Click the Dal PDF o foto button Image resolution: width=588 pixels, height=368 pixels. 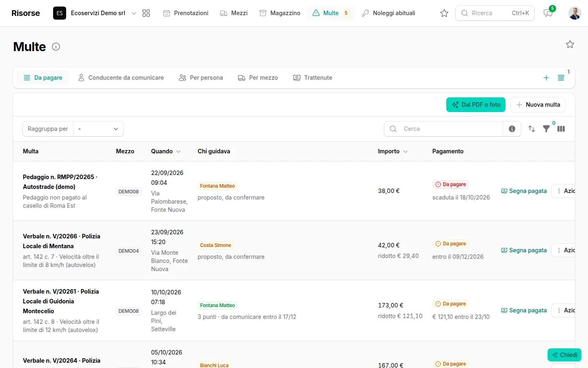coord(476,105)
